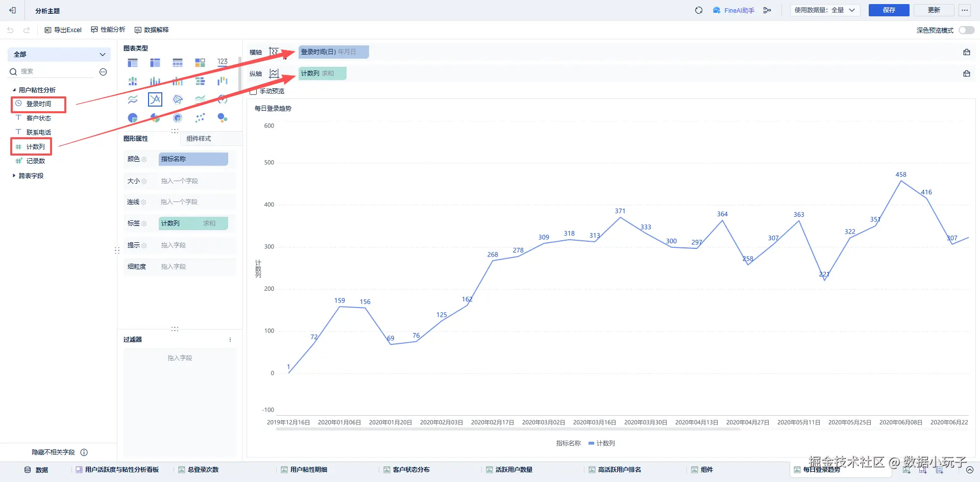980x482 pixels.
Task: Click the redo arrow icon
Action: (x=27, y=30)
